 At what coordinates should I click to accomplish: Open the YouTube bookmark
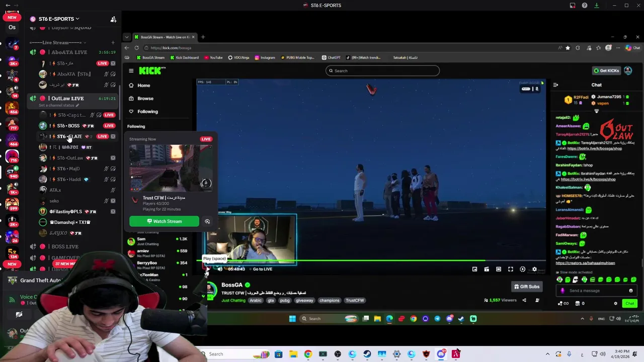click(213, 58)
